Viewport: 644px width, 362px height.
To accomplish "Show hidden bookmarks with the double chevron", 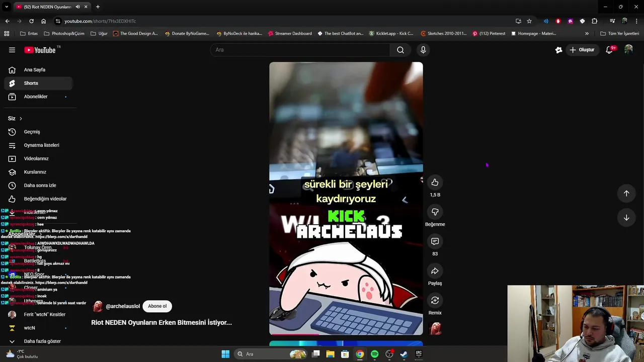I will click(x=587, y=34).
